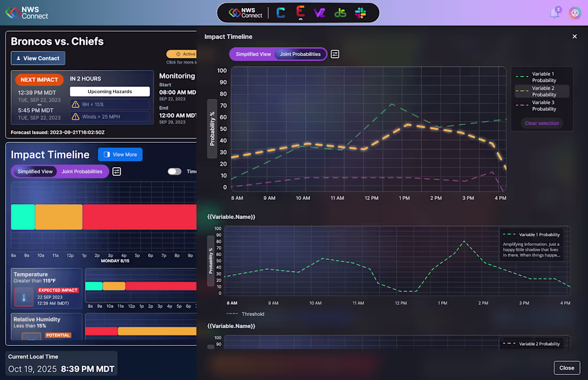Open the blue C app icon
Image resolution: width=588 pixels, height=380 pixels.
click(x=281, y=13)
